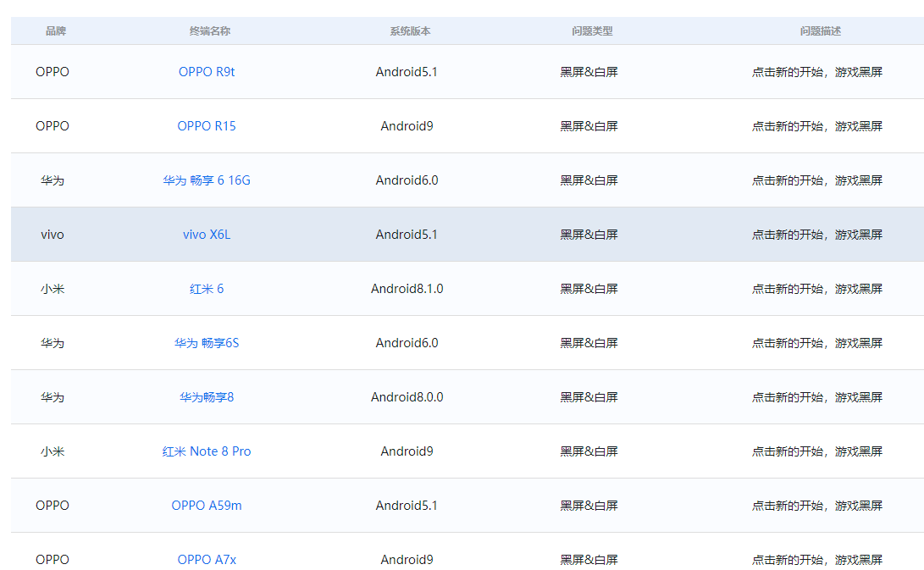Click the 问题描述 text for 红米 Note 8 Pro

817,451
